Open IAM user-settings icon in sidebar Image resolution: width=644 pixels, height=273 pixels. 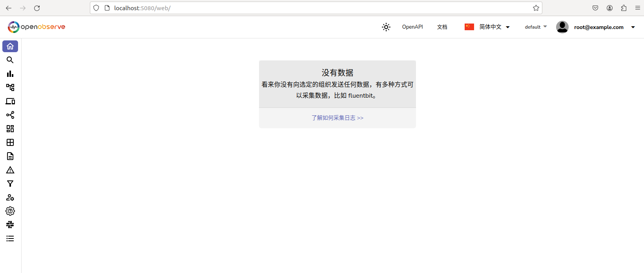pyautogui.click(x=10, y=197)
